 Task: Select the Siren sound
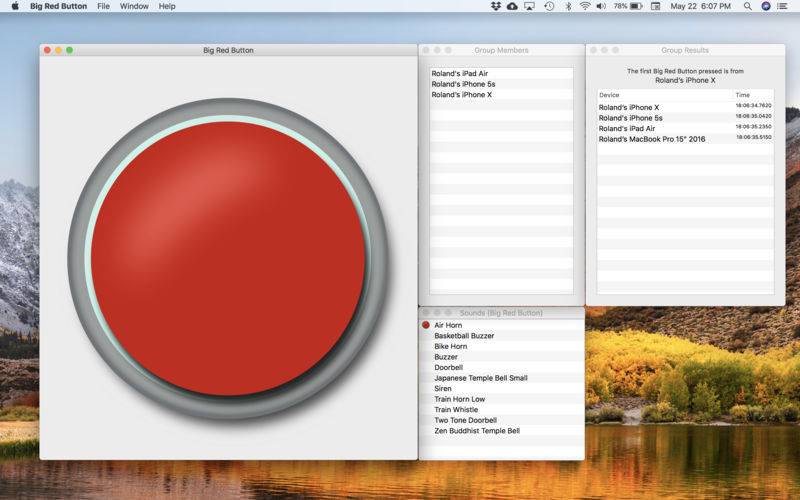point(502,389)
